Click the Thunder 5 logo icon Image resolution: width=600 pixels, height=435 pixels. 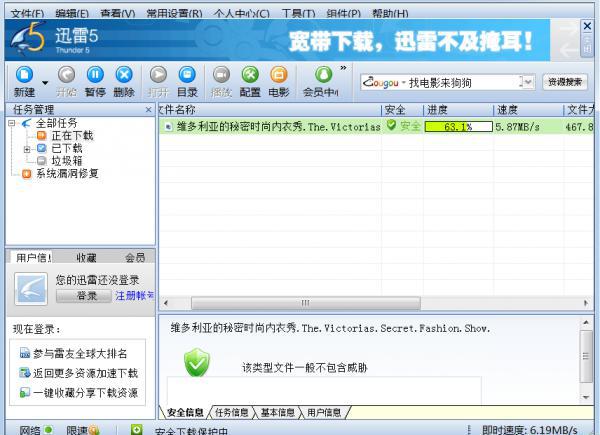point(29,37)
